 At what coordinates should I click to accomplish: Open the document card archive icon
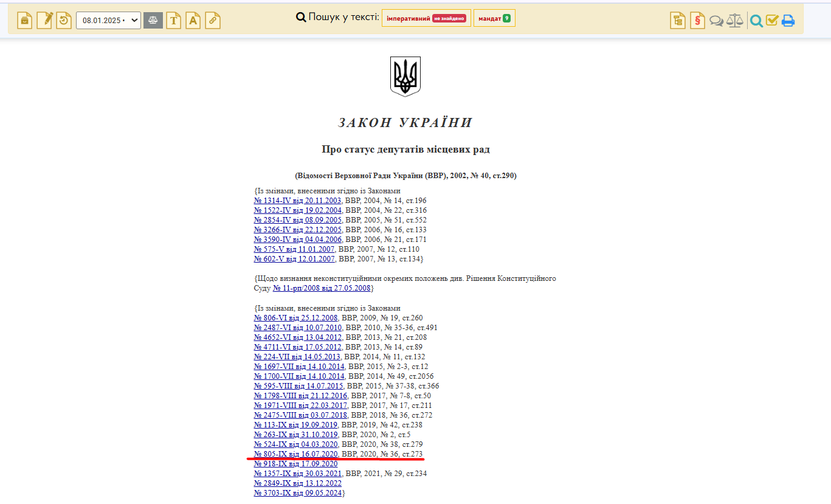click(24, 20)
